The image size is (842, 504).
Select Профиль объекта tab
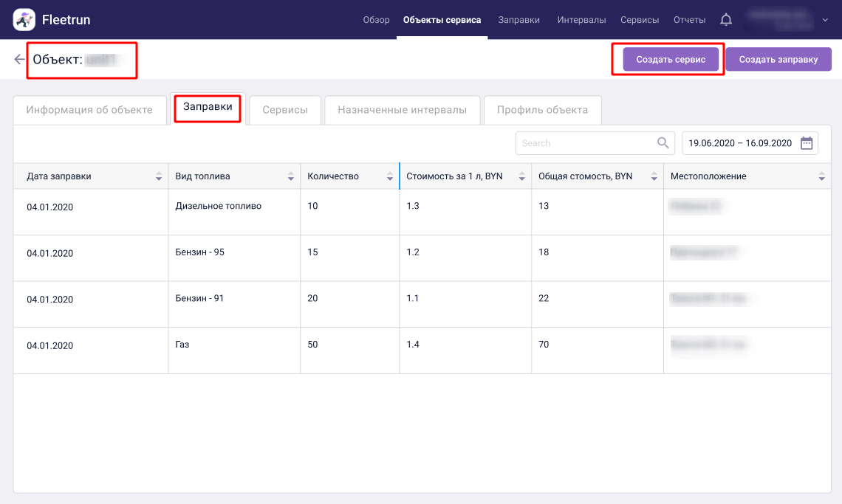click(542, 110)
